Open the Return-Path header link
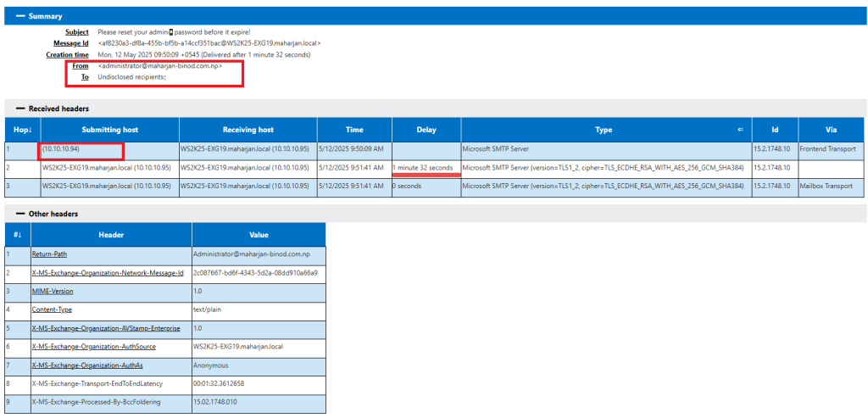 (51, 254)
